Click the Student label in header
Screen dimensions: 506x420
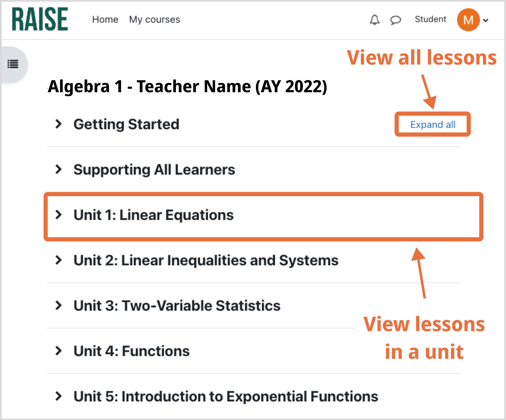[x=430, y=19]
